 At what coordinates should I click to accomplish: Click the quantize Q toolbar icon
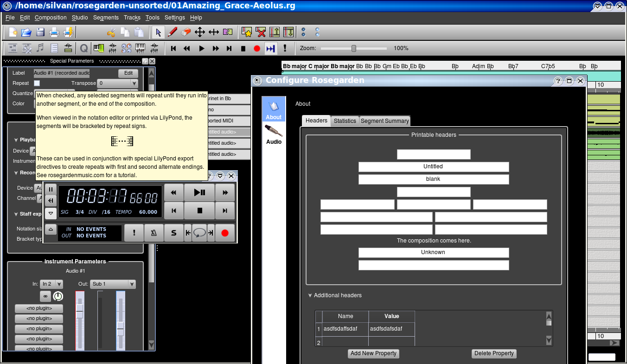point(84,48)
